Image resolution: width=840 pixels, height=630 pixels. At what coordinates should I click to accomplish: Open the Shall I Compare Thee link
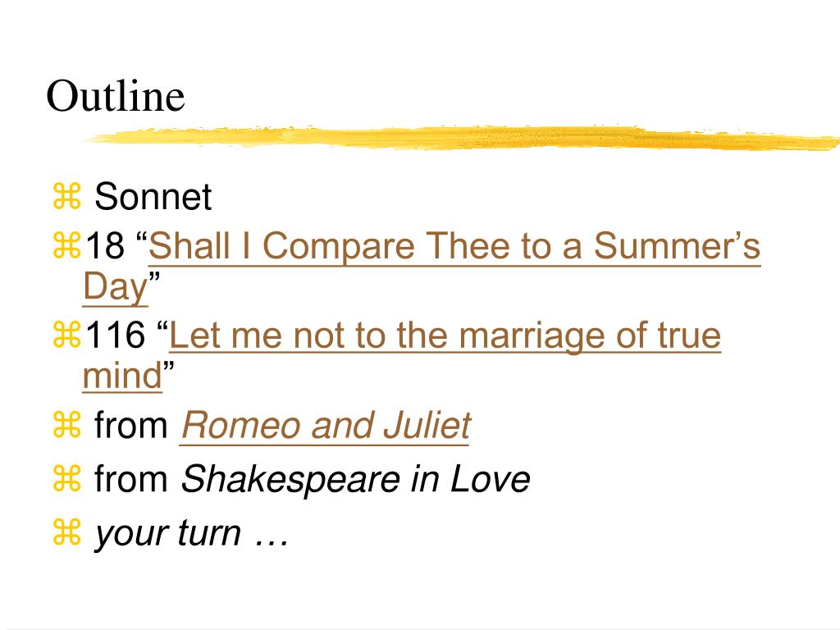pos(454,246)
